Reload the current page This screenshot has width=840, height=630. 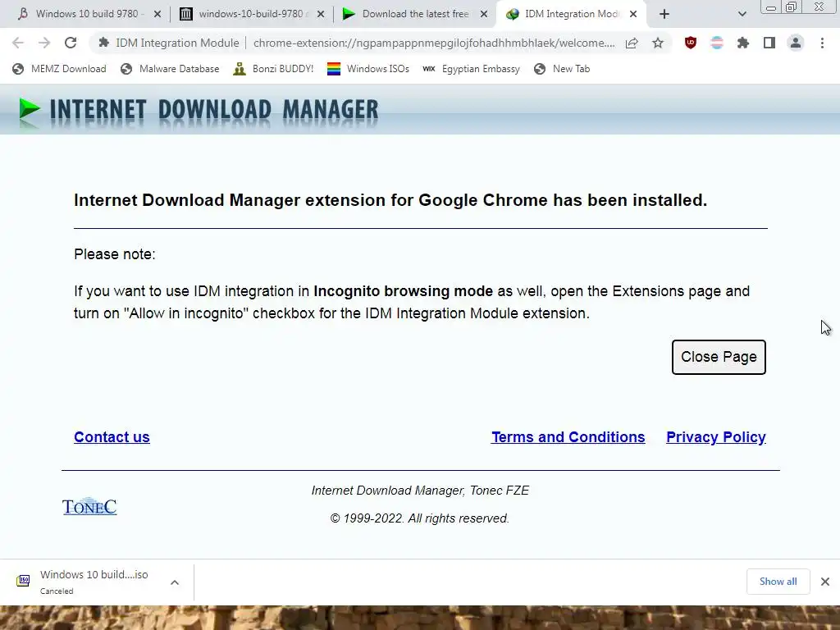(71, 43)
